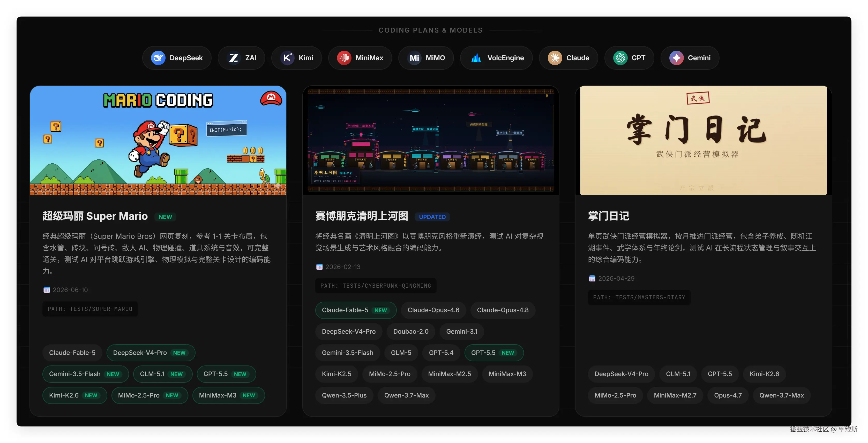Choose the Qwen-3.5-Plus model chip

point(344,395)
